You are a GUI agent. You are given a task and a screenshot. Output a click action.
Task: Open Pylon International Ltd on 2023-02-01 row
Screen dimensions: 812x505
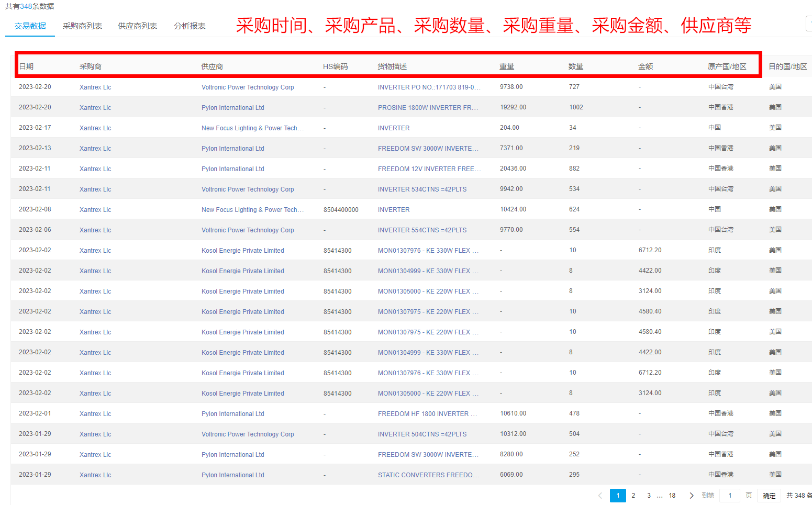click(x=233, y=414)
